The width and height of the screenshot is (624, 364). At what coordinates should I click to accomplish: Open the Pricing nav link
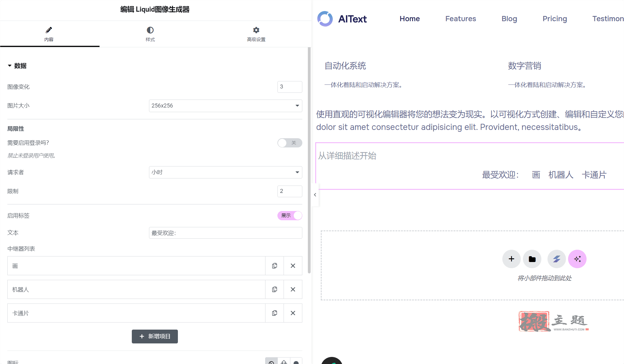(x=555, y=19)
